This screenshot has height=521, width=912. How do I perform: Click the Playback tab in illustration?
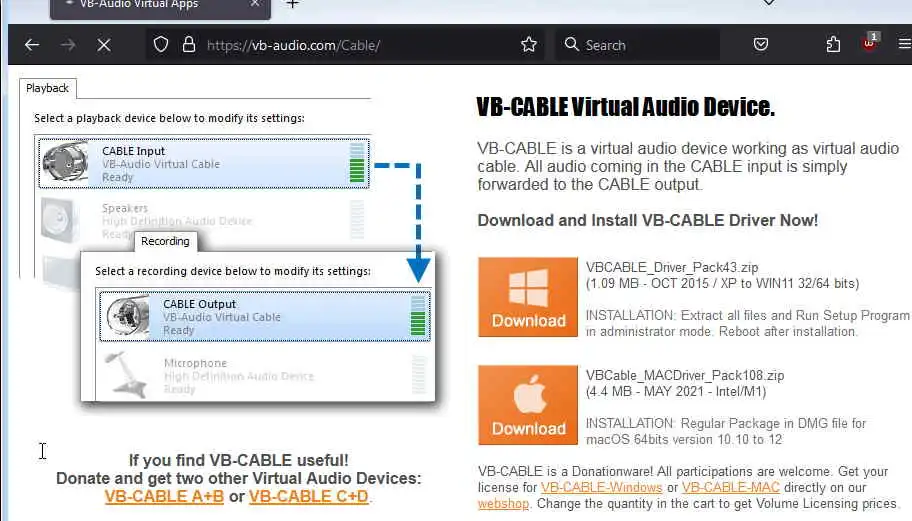48,88
